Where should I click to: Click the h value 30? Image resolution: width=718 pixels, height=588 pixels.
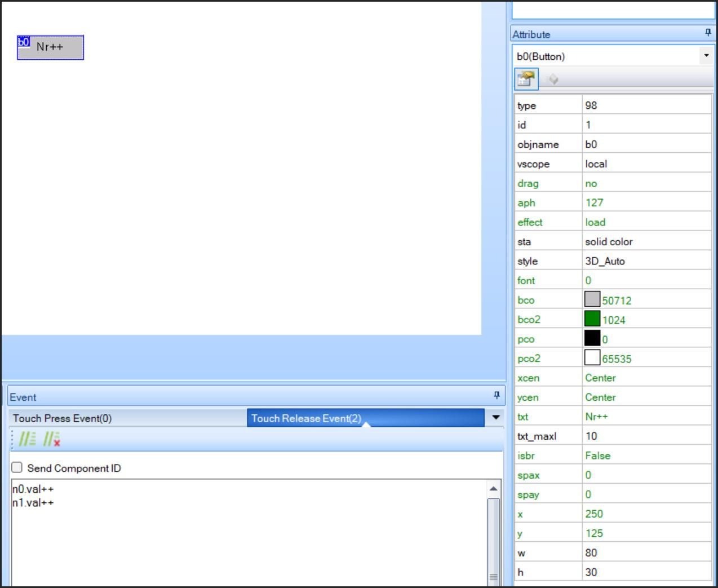click(646, 572)
